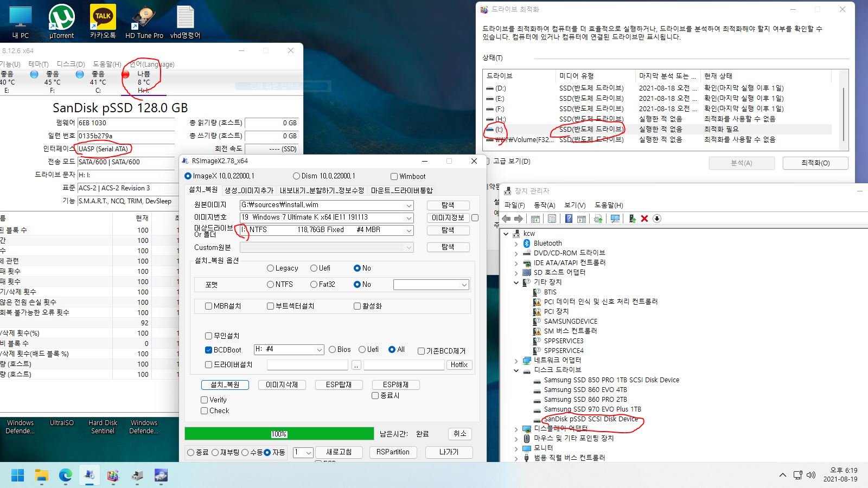This screenshot has height=488, width=868.
Task: Open Device Manager's 동작(A) menu
Action: click(544, 205)
